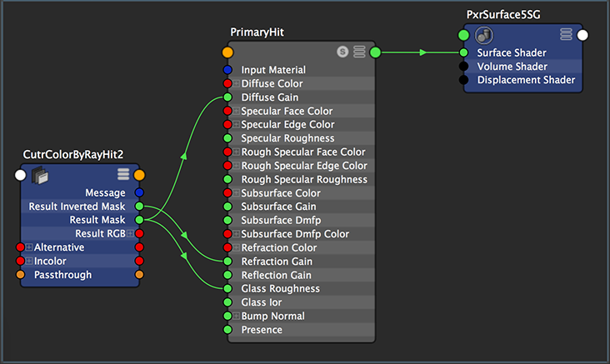Viewport: 610px width, 364px height.
Task: Click the Glass Roughness green port
Action: click(227, 288)
